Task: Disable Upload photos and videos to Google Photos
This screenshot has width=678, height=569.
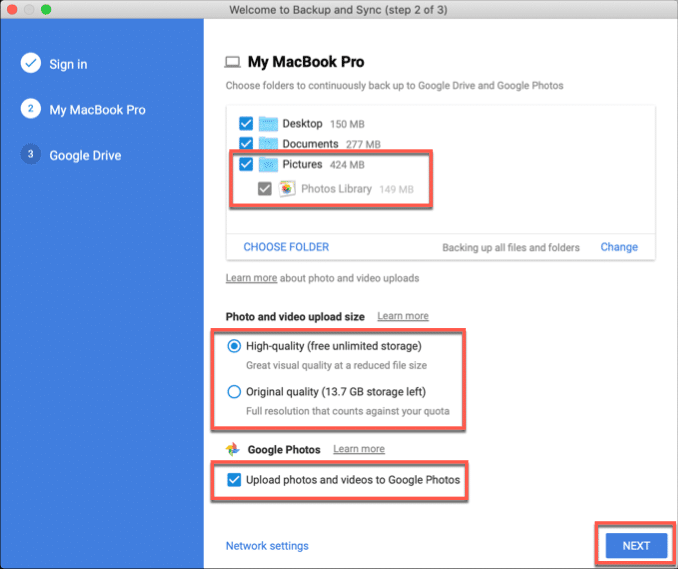Action: point(234,480)
